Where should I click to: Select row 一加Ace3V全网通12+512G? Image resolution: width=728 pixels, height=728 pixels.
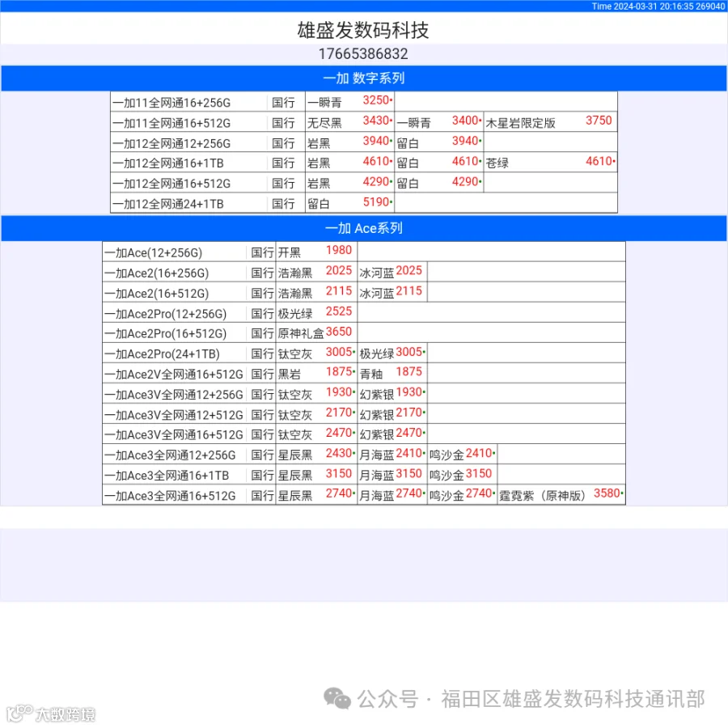click(x=364, y=414)
